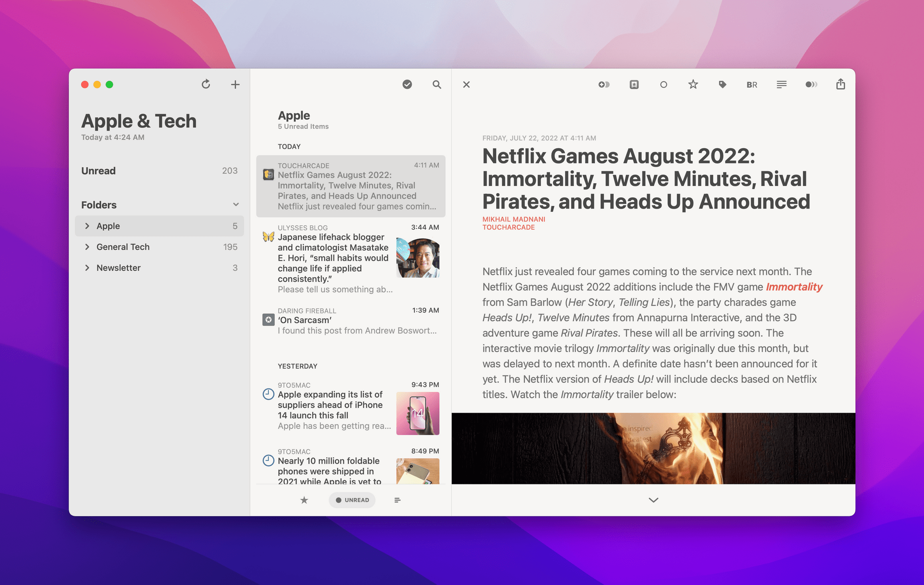
Task: Expand the General Tech folder arrow
Action: pyautogui.click(x=87, y=247)
